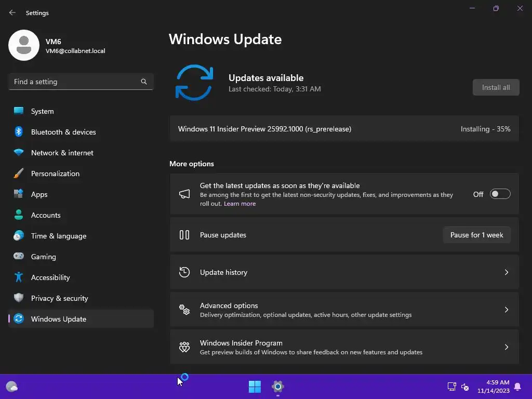The width and height of the screenshot is (532, 399).
Task: Click the Gaming controller icon
Action: click(19, 256)
